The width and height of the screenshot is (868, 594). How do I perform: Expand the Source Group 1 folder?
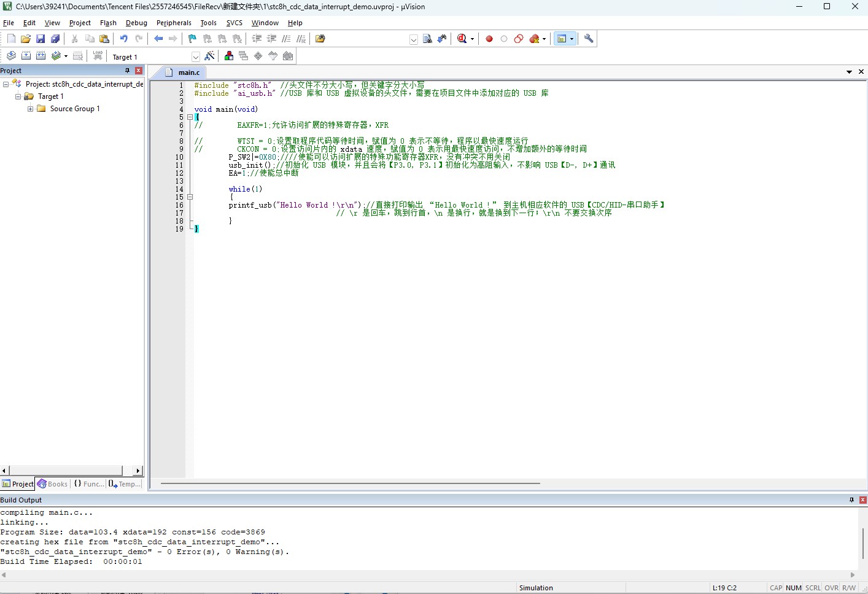click(30, 109)
